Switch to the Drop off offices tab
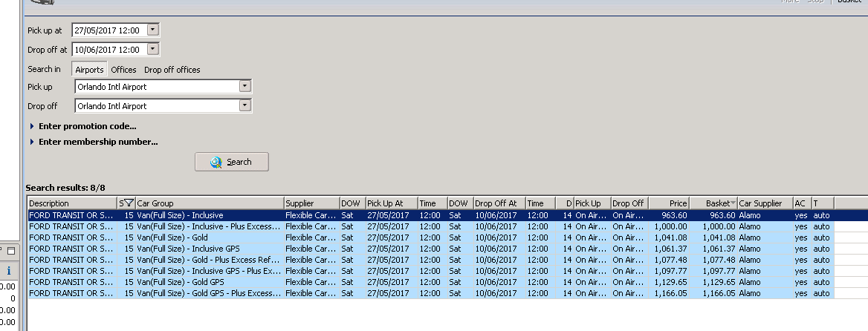The width and height of the screenshot is (868, 331). pyautogui.click(x=172, y=70)
